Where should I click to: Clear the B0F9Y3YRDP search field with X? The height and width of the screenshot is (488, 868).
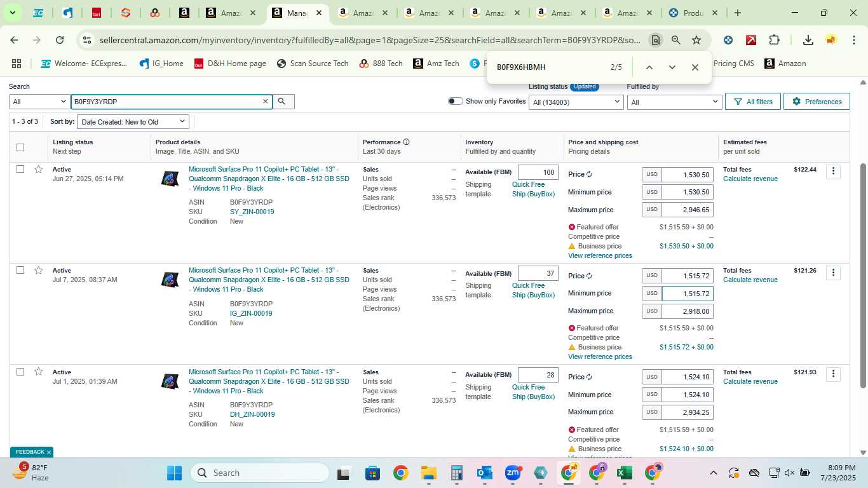pos(266,102)
